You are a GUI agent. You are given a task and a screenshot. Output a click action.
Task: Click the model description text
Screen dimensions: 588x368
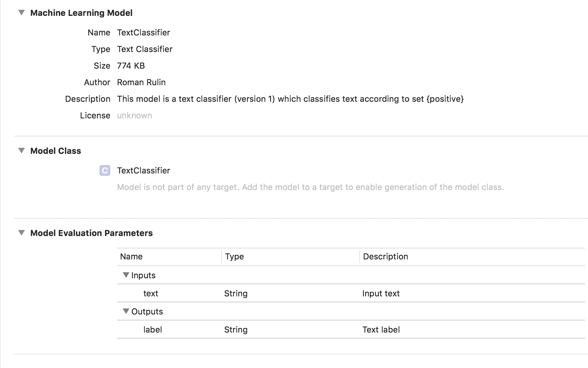pos(290,99)
